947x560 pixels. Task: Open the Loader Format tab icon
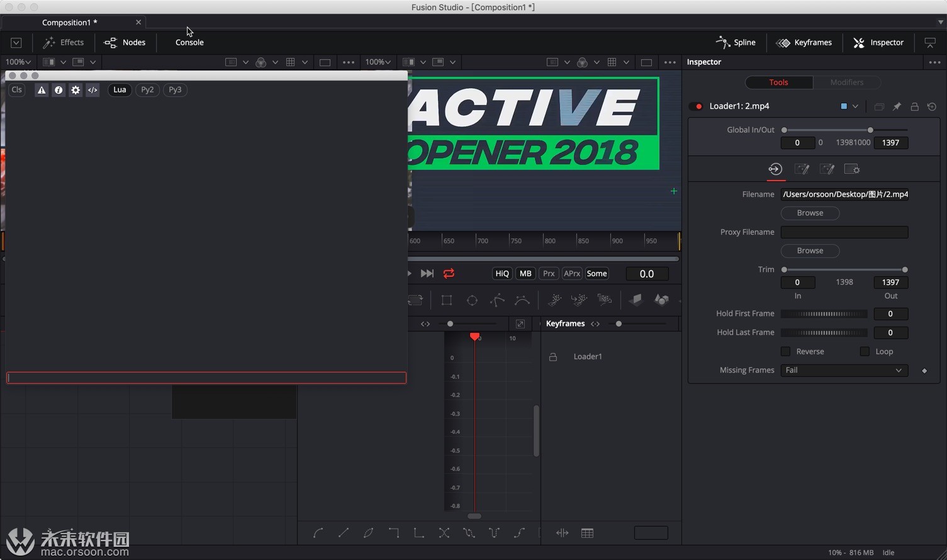[827, 169]
